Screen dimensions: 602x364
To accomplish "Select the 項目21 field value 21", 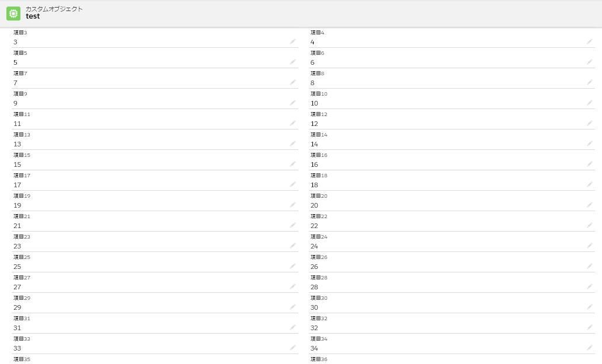I will tap(18, 226).
